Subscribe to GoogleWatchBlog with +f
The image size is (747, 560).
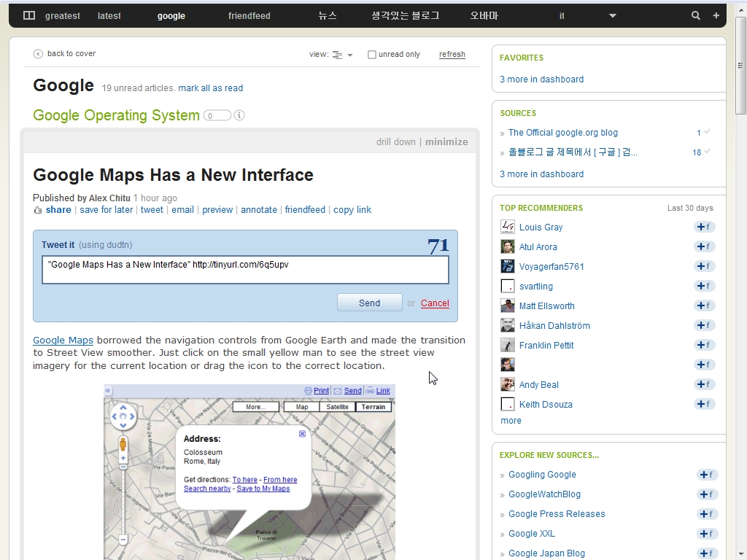pos(707,494)
